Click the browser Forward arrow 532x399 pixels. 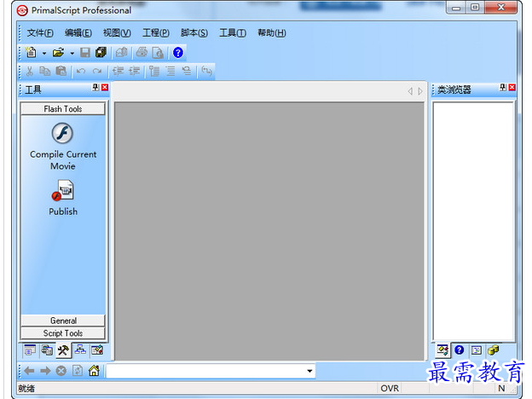pyautogui.click(x=45, y=371)
